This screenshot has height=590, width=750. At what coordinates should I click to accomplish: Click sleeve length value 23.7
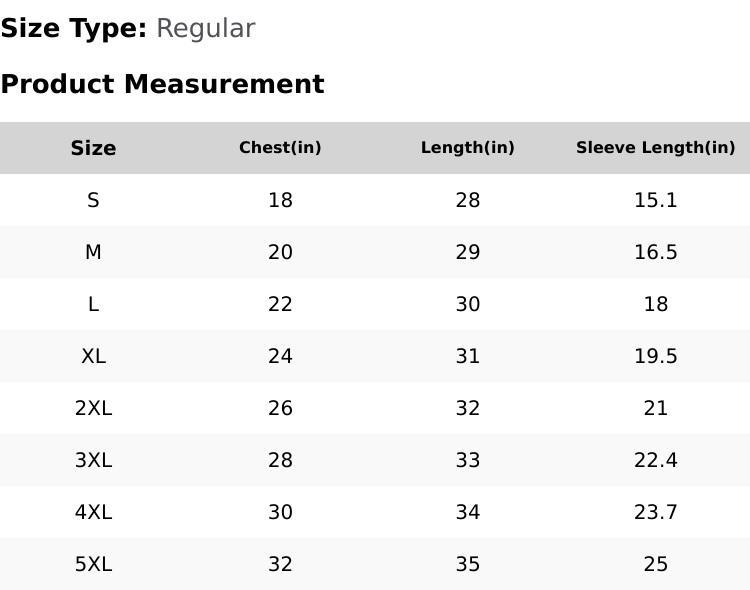[x=655, y=512]
